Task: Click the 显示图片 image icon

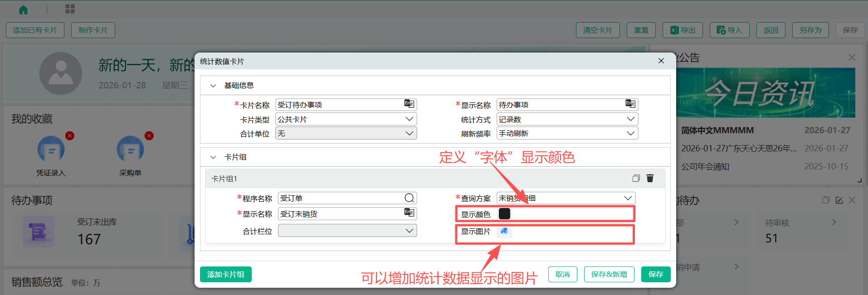Action: [x=504, y=231]
